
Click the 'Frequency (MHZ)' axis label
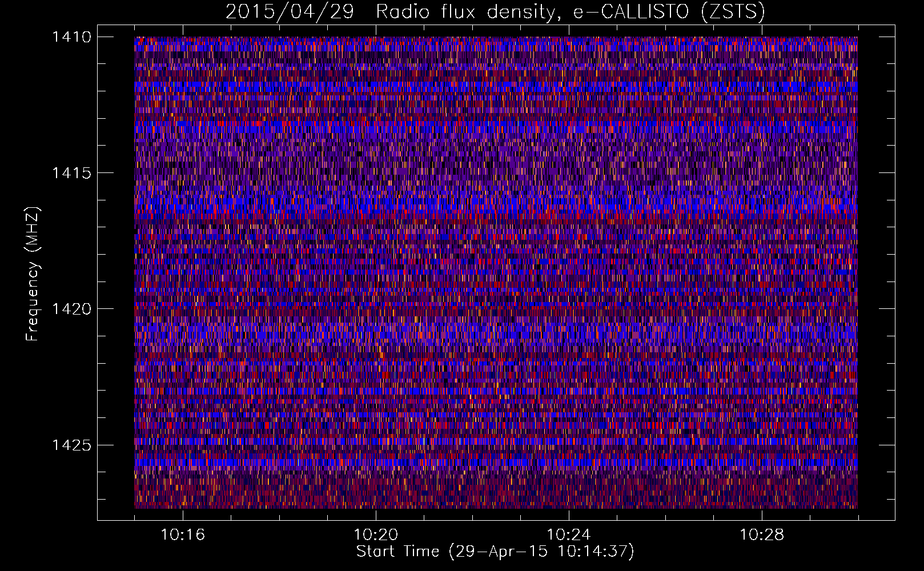click(33, 274)
